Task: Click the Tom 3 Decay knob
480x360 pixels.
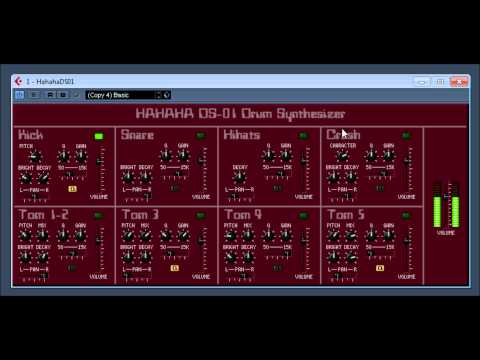Action: (145, 257)
